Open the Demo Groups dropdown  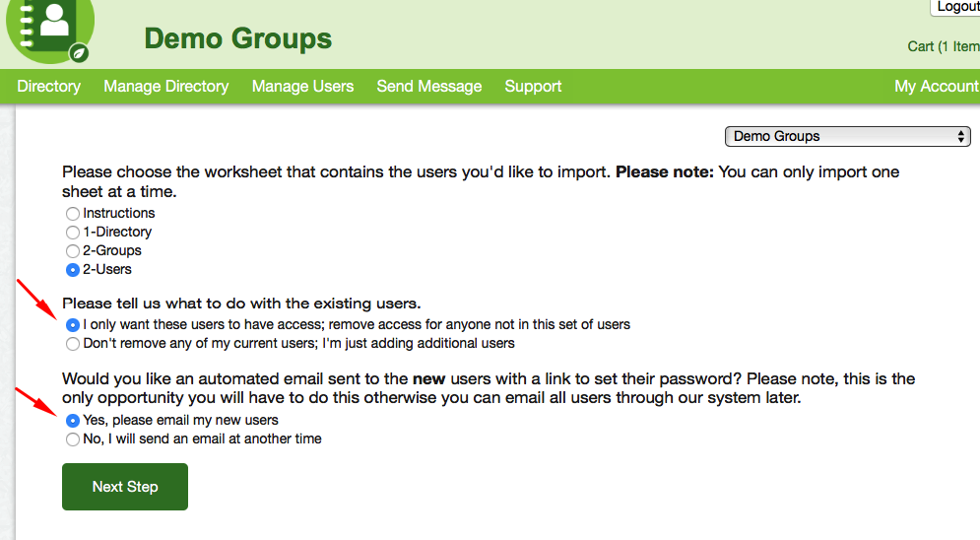847,136
